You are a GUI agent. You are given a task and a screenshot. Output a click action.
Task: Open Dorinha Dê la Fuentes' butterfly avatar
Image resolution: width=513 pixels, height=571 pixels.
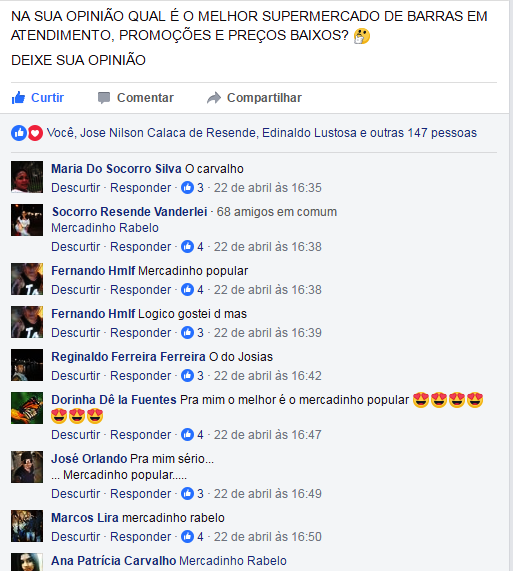point(27,408)
